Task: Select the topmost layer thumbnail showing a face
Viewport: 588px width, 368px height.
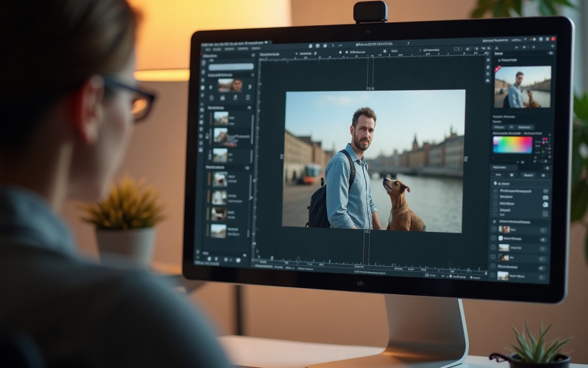Action: 504,229
